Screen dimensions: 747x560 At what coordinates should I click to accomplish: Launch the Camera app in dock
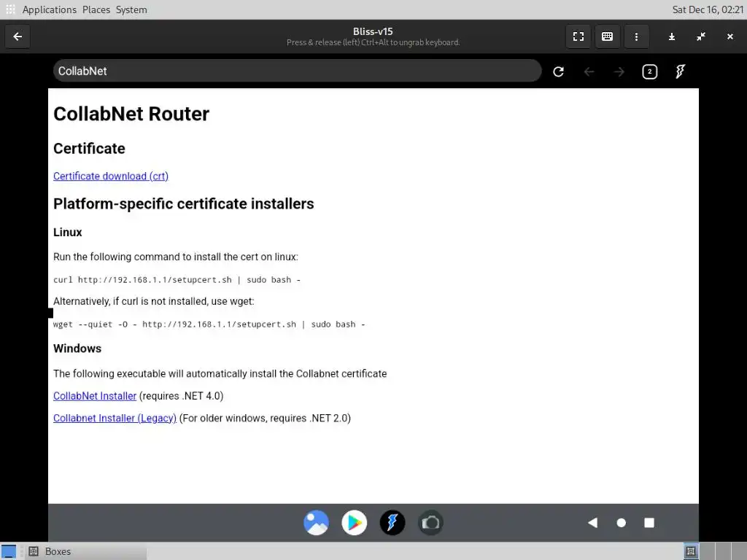(x=430, y=523)
